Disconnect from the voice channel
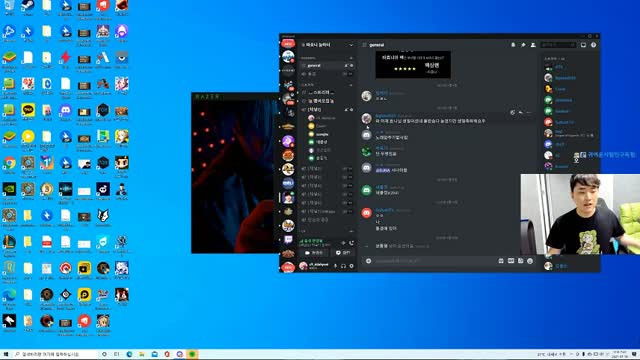The image size is (640, 360). [351, 243]
